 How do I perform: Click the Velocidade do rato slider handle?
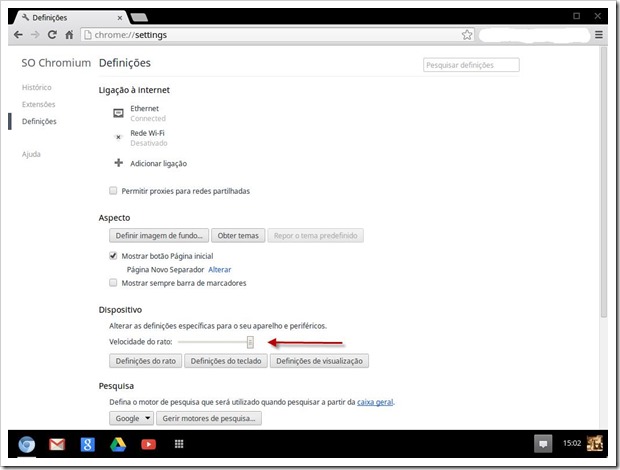coord(250,342)
